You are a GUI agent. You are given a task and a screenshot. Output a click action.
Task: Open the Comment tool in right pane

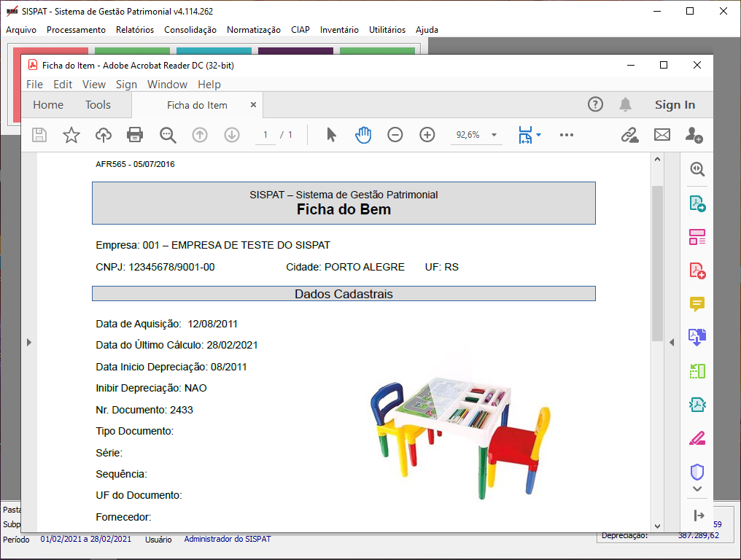[x=697, y=304]
